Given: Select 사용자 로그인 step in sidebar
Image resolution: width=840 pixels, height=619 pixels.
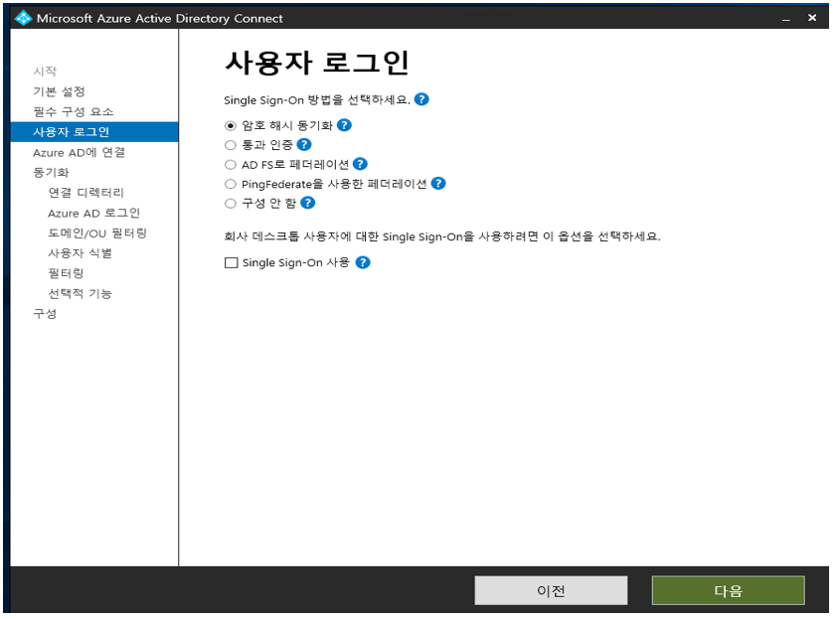Looking at the screenshot, I should [94, 132].
